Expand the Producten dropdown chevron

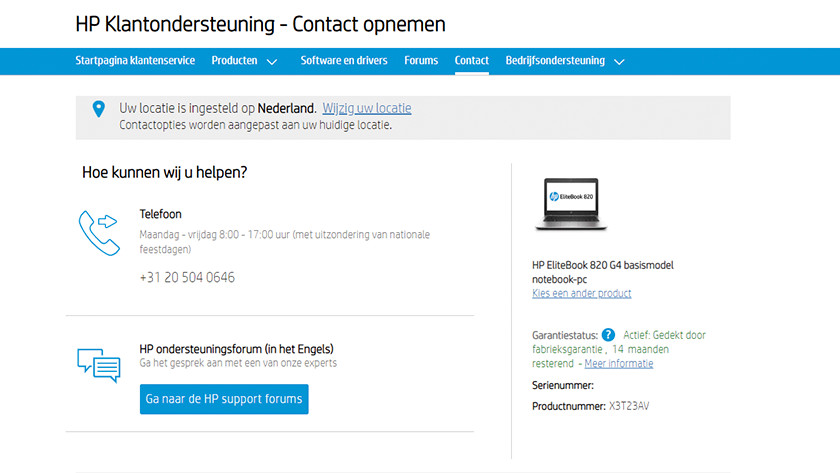(x=272, y=61)
